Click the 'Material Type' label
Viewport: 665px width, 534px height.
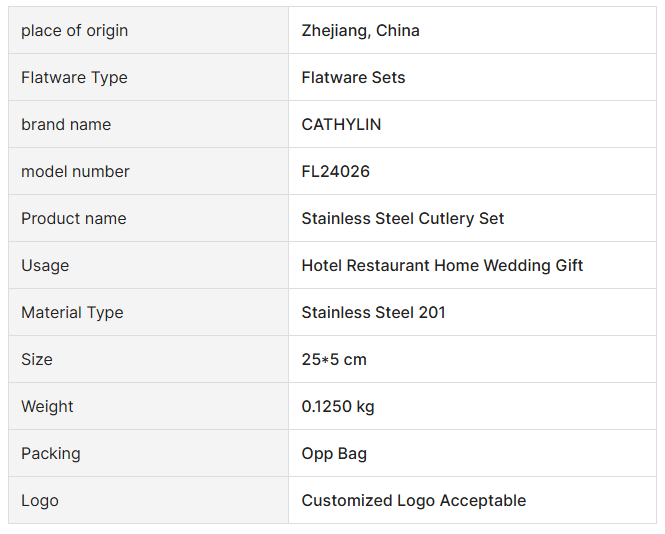click(x=72, y=313)
